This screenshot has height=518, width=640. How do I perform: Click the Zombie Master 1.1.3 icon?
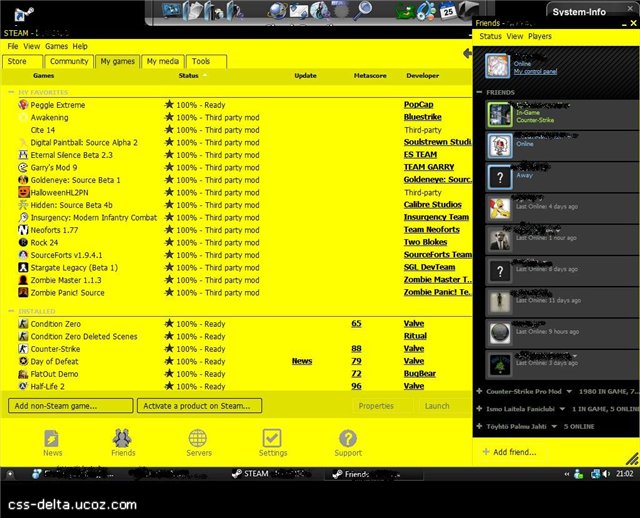coord(23,280)
